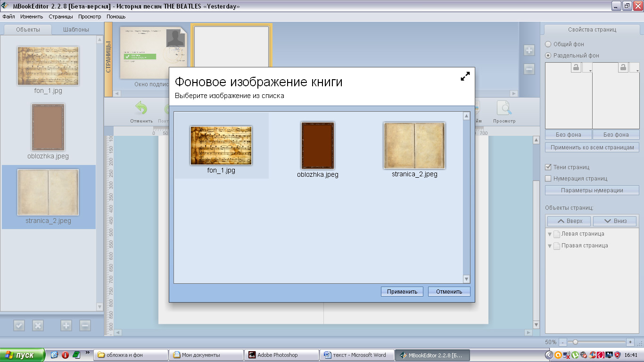Viewport: 644px width, 362px height.
Task: Click the Вверх move-up button
Action: [x=570, y=221]
